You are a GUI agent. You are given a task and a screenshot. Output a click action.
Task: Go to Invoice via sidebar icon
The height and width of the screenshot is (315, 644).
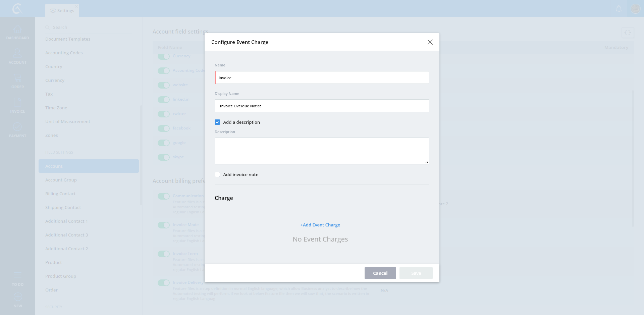(17, 103)
